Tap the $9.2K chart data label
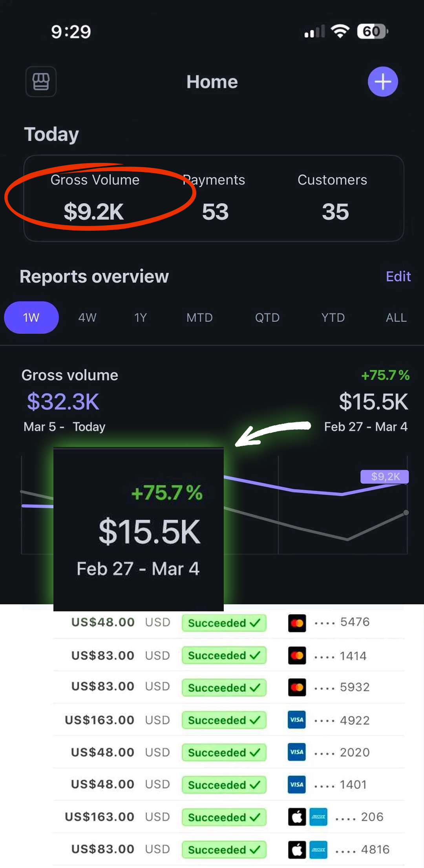The image size is (424, 868). click(385, 477)
